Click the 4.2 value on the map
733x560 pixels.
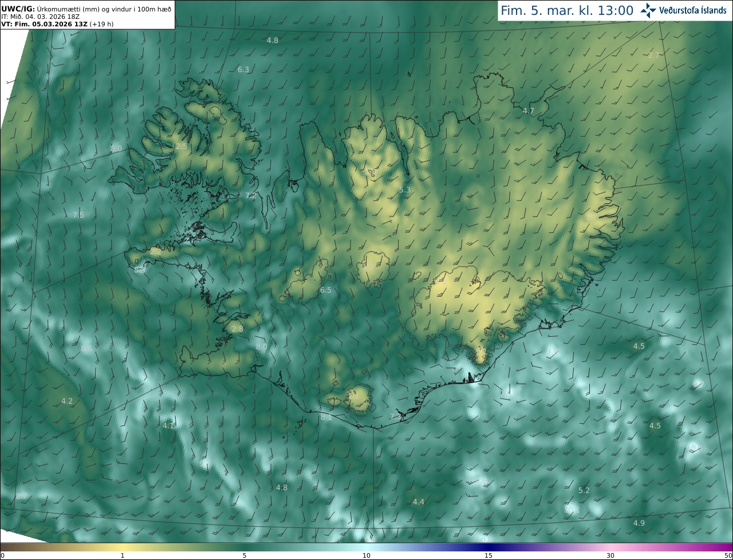(x=67, y=401)
